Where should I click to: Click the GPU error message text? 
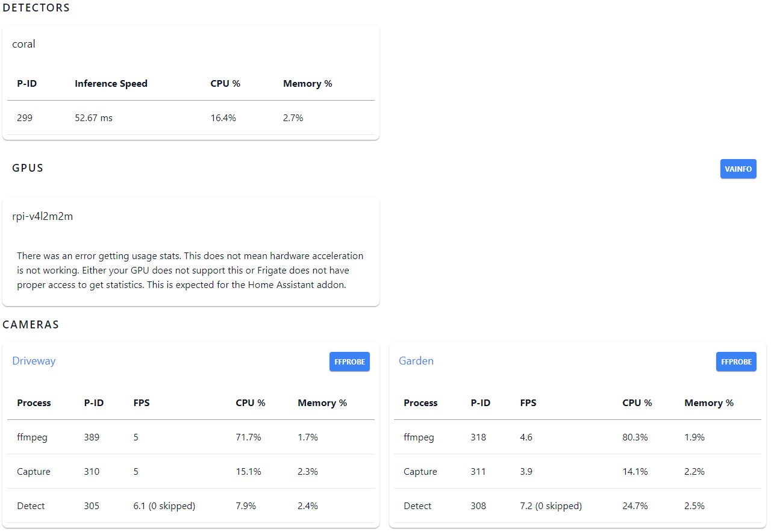(190, 270)
